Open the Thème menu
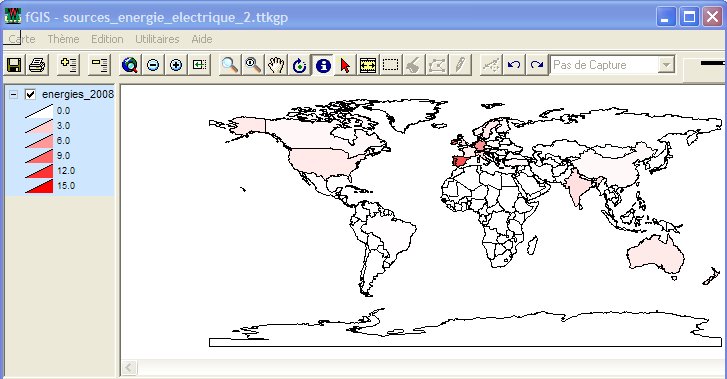 click(x=64, y=39)
